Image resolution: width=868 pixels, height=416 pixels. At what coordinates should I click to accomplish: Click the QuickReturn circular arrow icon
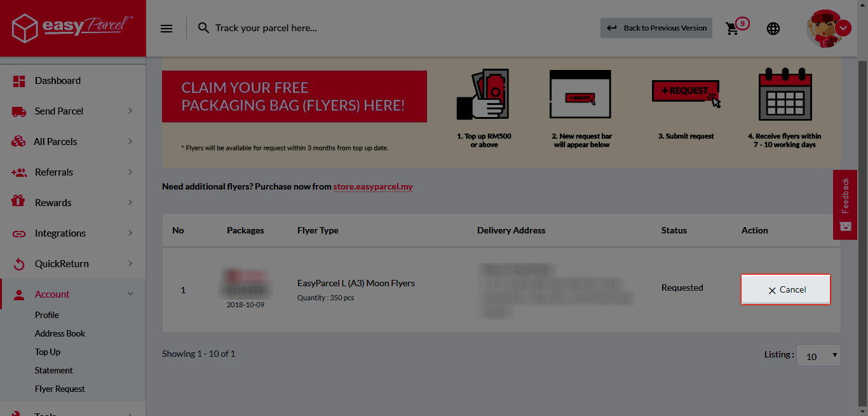click(19, 264)
